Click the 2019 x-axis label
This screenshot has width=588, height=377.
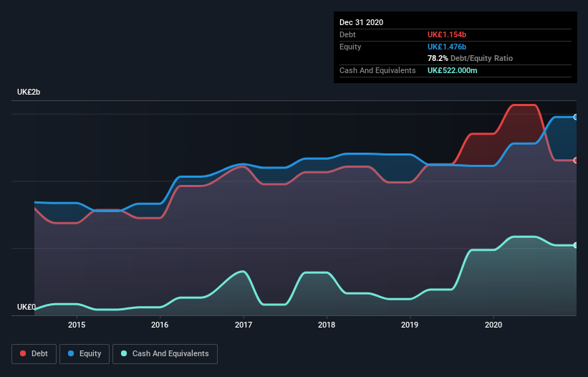[x=410, y=325]
